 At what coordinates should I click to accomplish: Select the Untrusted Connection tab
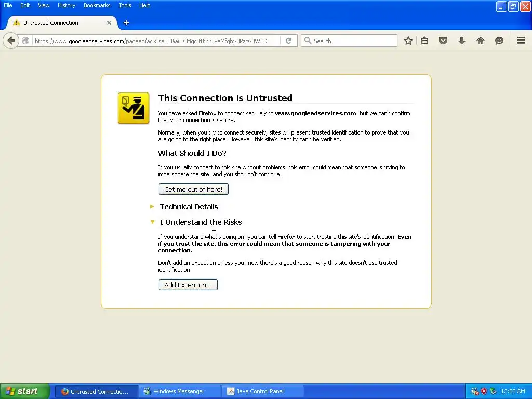click(62, 23)
